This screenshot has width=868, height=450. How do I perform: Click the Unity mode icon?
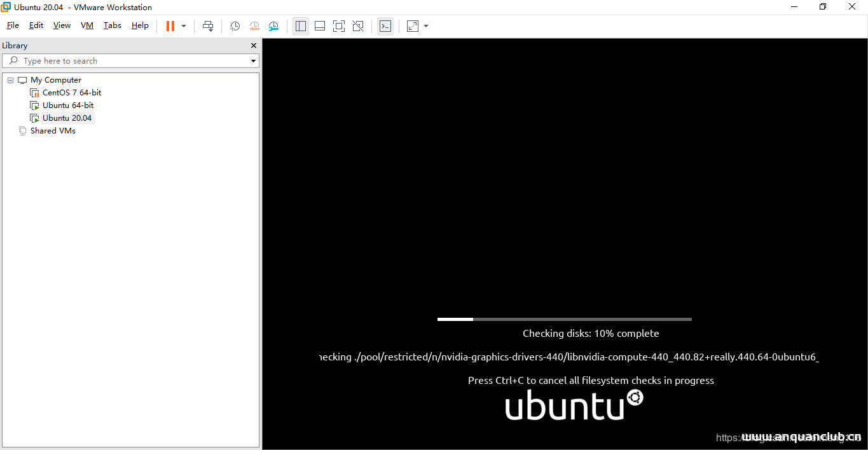(358, 26)
